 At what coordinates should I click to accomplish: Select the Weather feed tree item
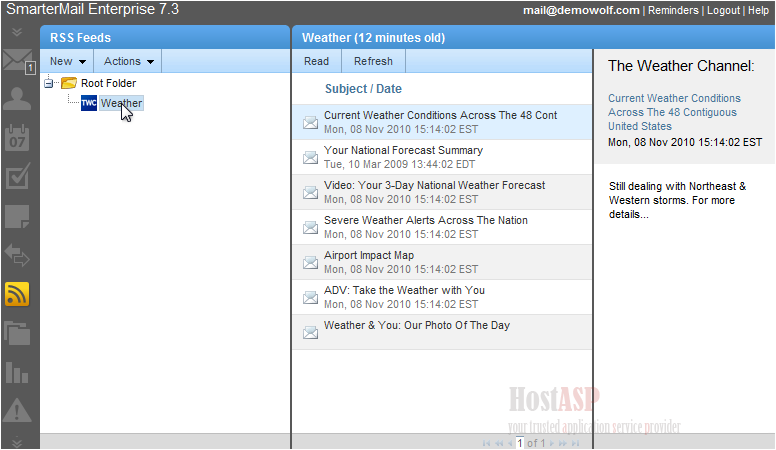point(121,103)
